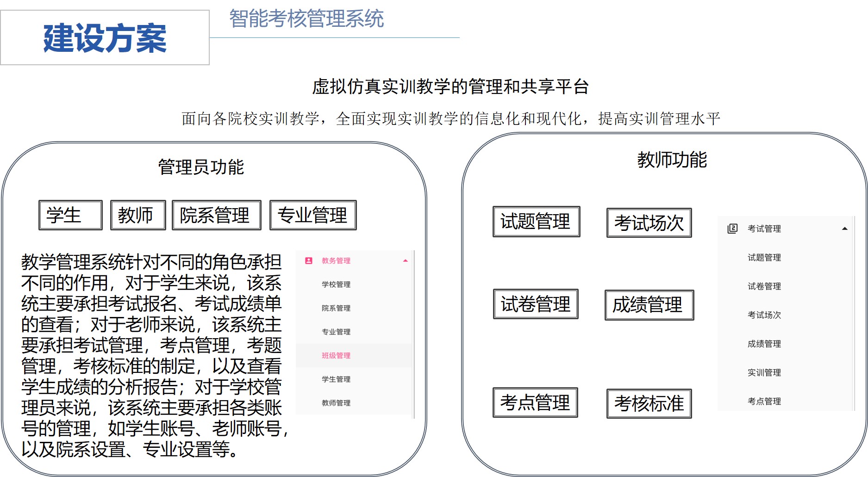Click the paragraph starting 教学管理系统针对
The image size is (868, 477).
154,356
